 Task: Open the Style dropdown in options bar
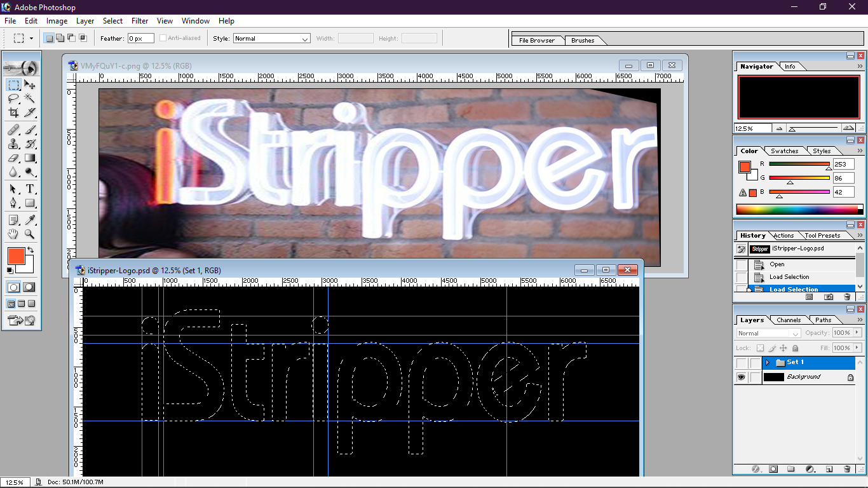coord(271,38)
